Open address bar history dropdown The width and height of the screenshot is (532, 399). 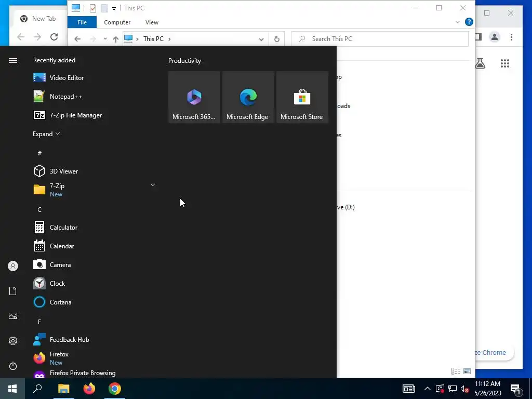pyautogui.click(x=261, y=39)
